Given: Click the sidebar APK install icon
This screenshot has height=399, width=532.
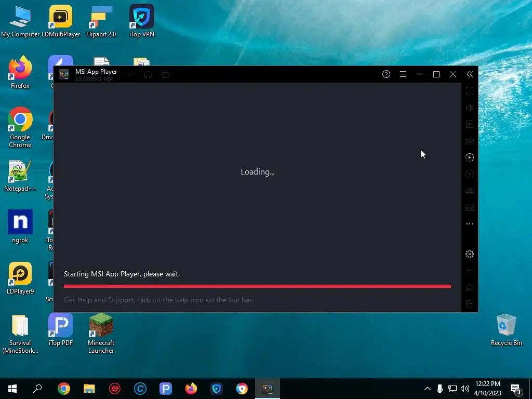Looking at the screenshot, I should click(470, 207).
